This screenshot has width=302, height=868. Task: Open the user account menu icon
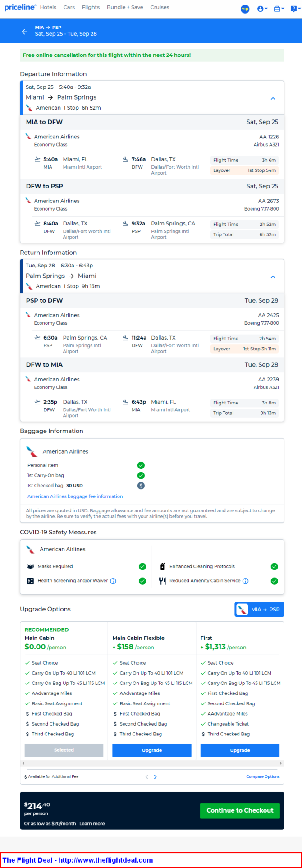pyautogui.click(x=262, y=9)
